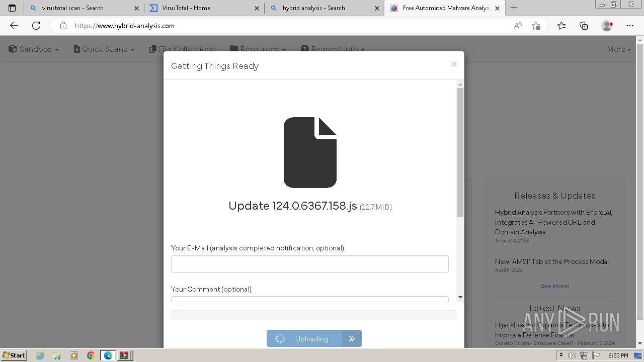
Task: Open WinRAR from the taskbar
Action: pos(124,355)
